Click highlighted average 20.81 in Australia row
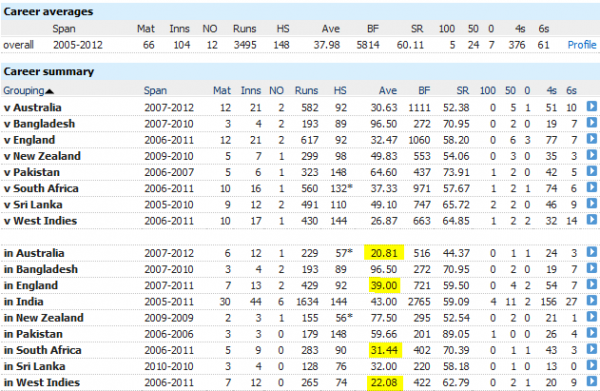This screenshot has height=391, width=600. [x=384, y=253]
